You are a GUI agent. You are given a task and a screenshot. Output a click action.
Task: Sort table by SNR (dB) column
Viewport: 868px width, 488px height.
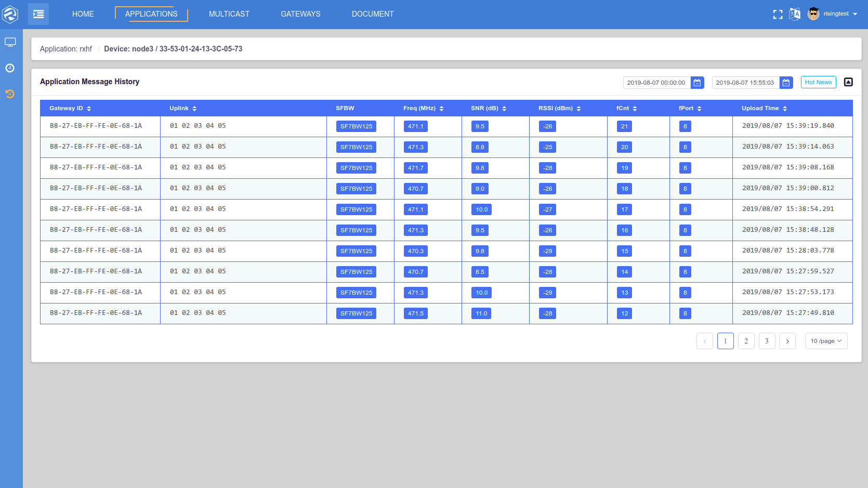(x=504, y=109)
